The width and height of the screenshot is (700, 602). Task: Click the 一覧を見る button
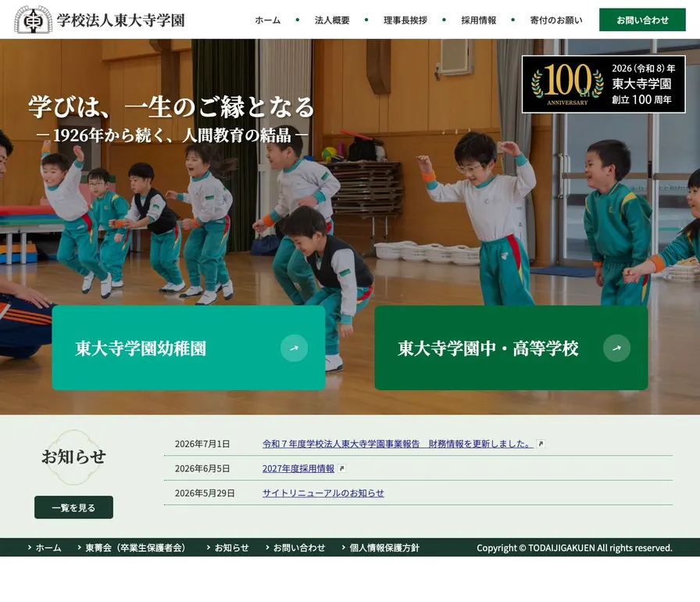(x=73, y=507)
